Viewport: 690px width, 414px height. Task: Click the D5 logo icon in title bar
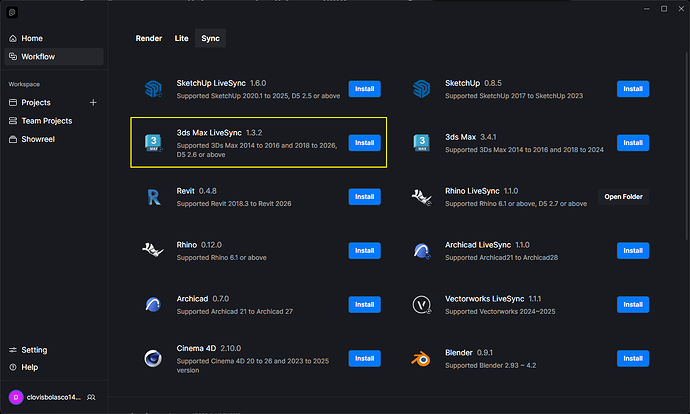12,13
